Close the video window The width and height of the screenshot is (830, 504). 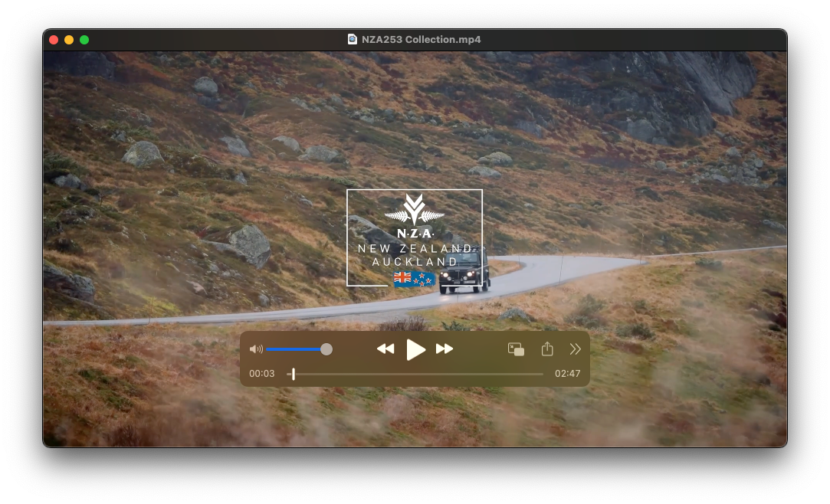tap(54, 40)
